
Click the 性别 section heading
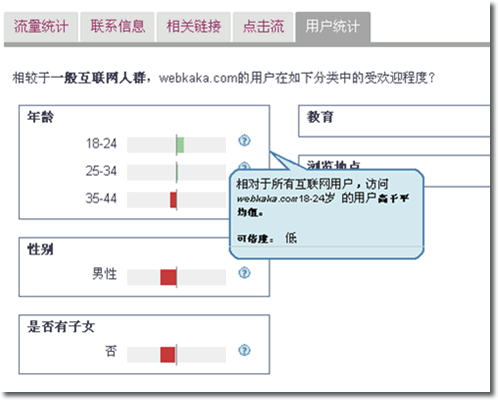pos(40,249)
